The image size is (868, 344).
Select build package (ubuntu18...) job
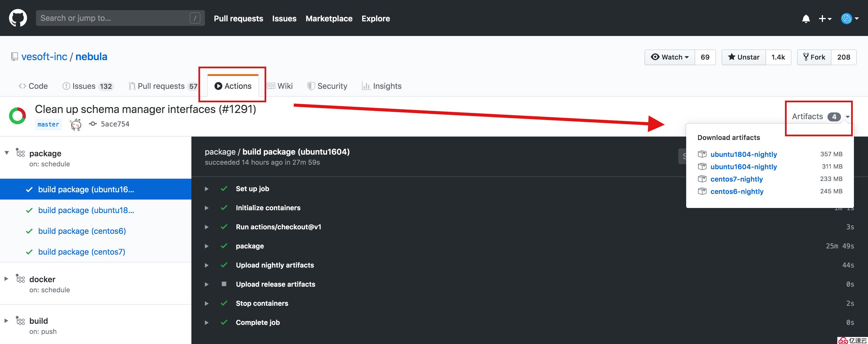[96, 210]
